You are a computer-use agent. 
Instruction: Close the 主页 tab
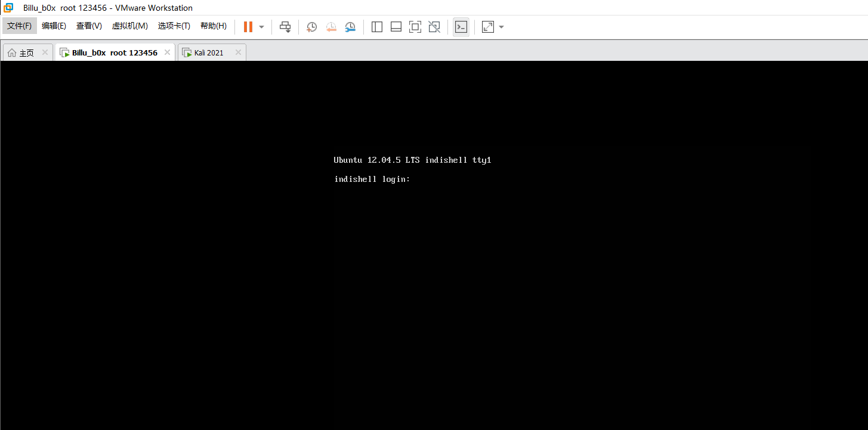pos(45,52)
